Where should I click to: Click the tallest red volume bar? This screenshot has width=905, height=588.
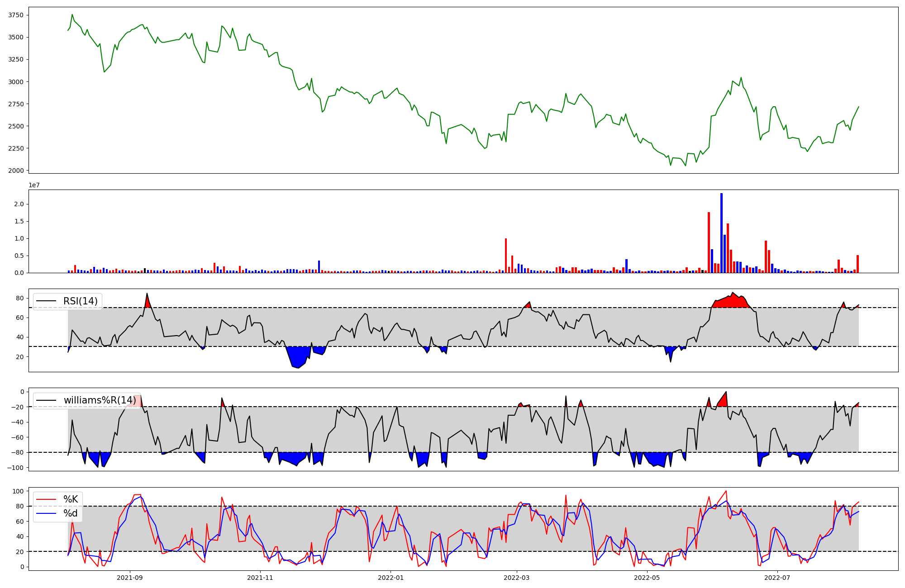tap(709, 242)
